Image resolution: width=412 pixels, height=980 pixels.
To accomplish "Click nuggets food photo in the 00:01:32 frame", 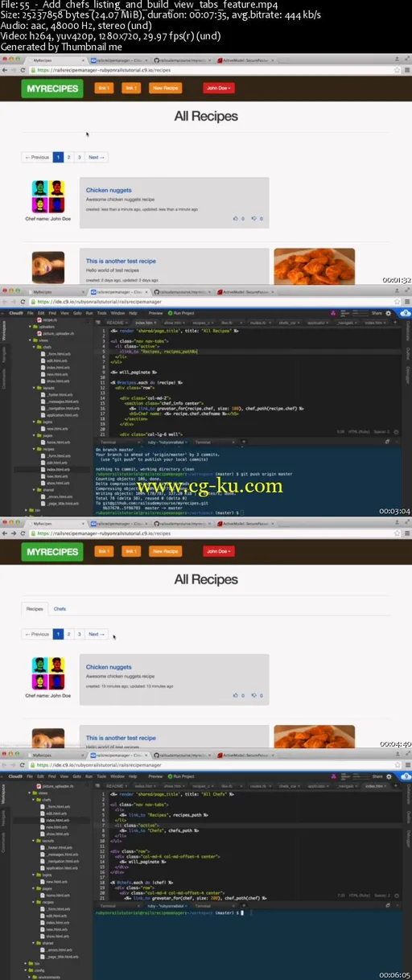I will [314, 266].
